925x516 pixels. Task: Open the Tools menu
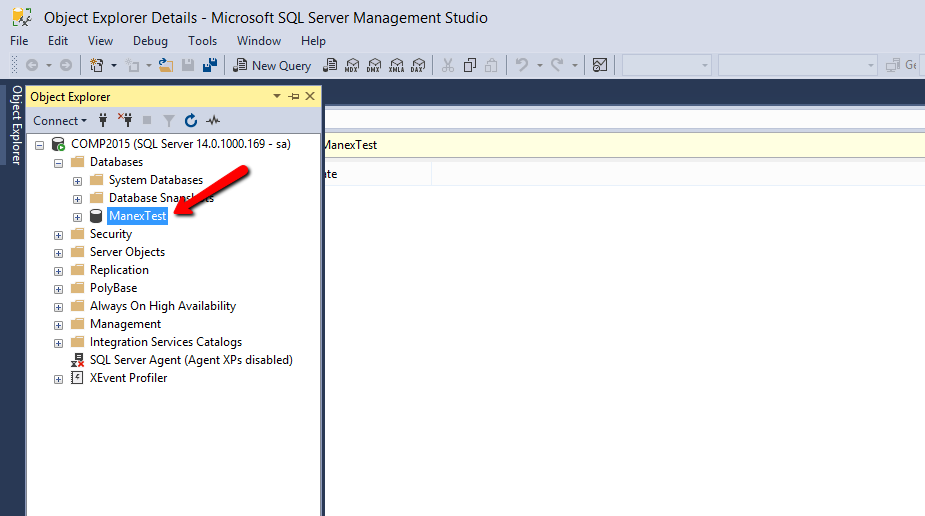(x=202, y=41)
